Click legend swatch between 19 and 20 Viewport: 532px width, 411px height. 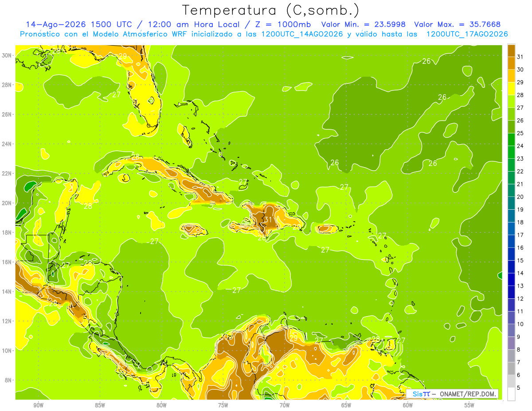click(511, 203)
